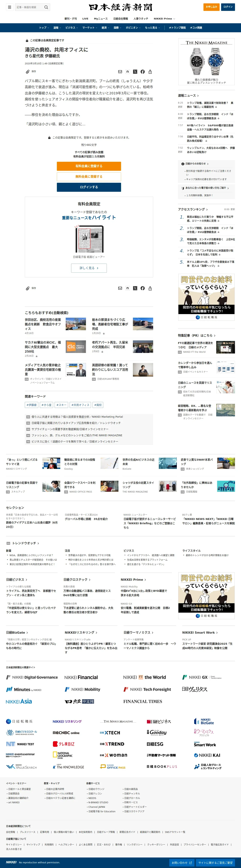Open the National Geographic logo

click(x=63, y=755)
